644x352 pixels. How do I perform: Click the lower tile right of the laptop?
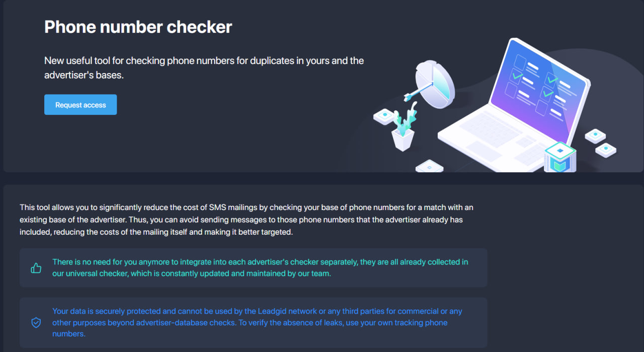tap(606, 150)
